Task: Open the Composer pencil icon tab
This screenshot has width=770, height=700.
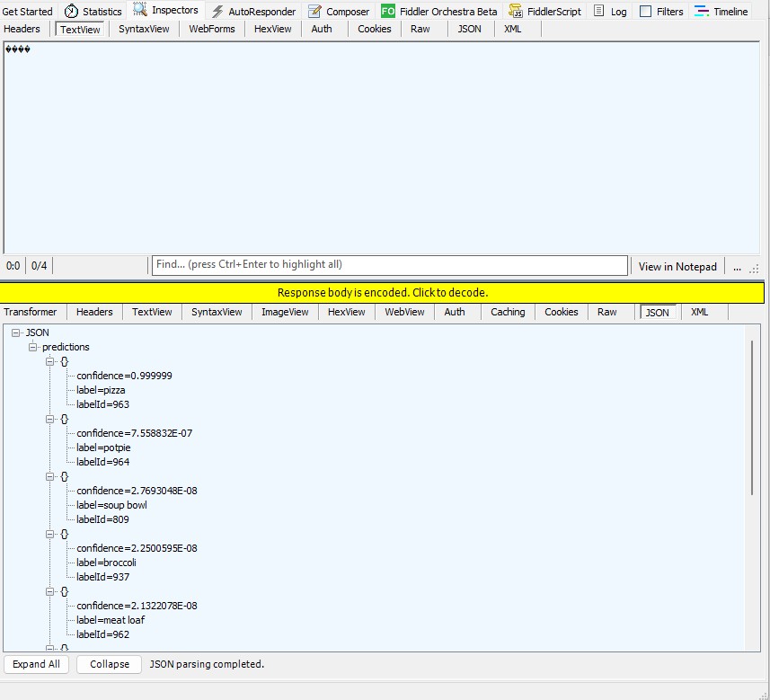Action: (314, 12)
